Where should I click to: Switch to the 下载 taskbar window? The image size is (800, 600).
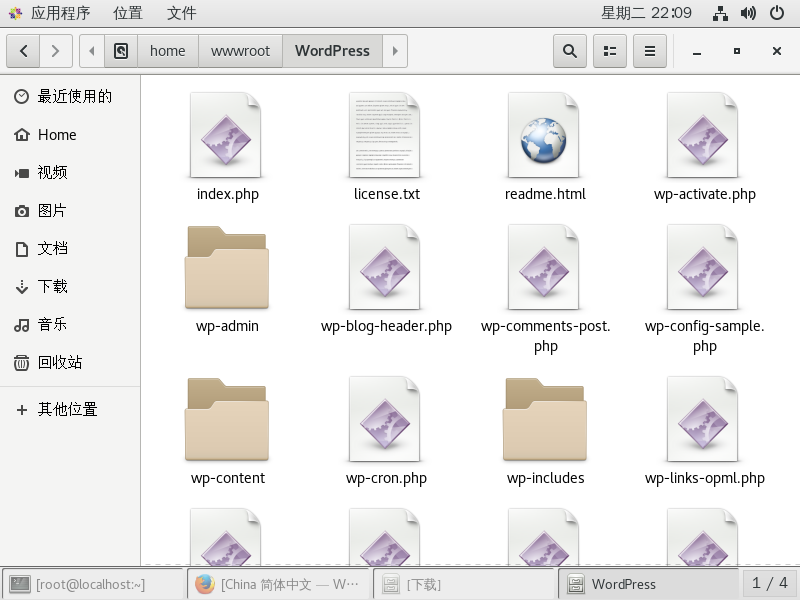pos(464,584)
